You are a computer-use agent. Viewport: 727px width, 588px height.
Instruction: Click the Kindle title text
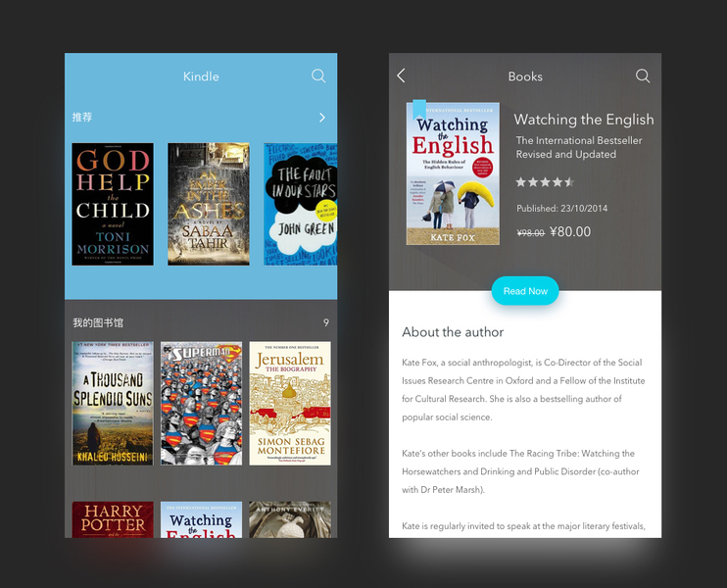point(201,76)
